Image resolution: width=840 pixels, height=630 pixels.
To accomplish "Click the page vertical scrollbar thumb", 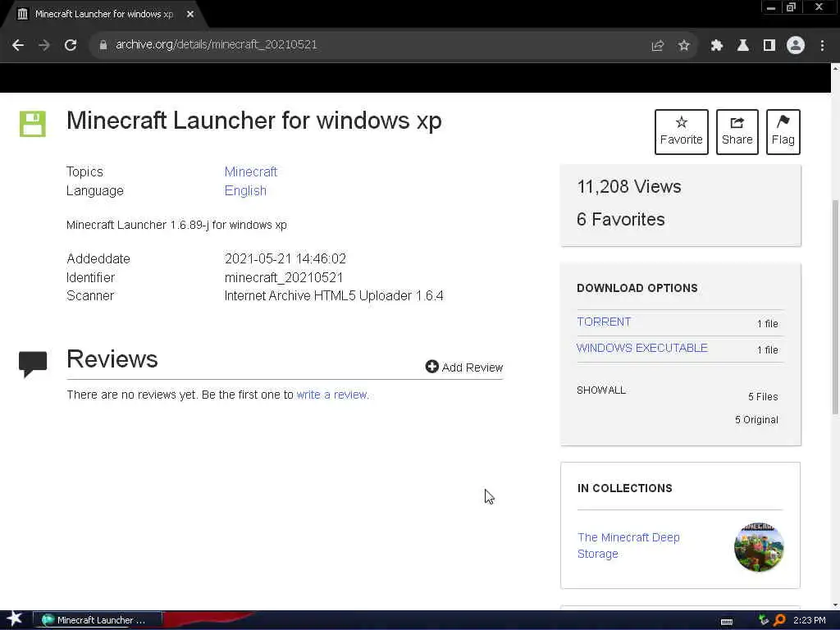I will click(x=835, y=307).
